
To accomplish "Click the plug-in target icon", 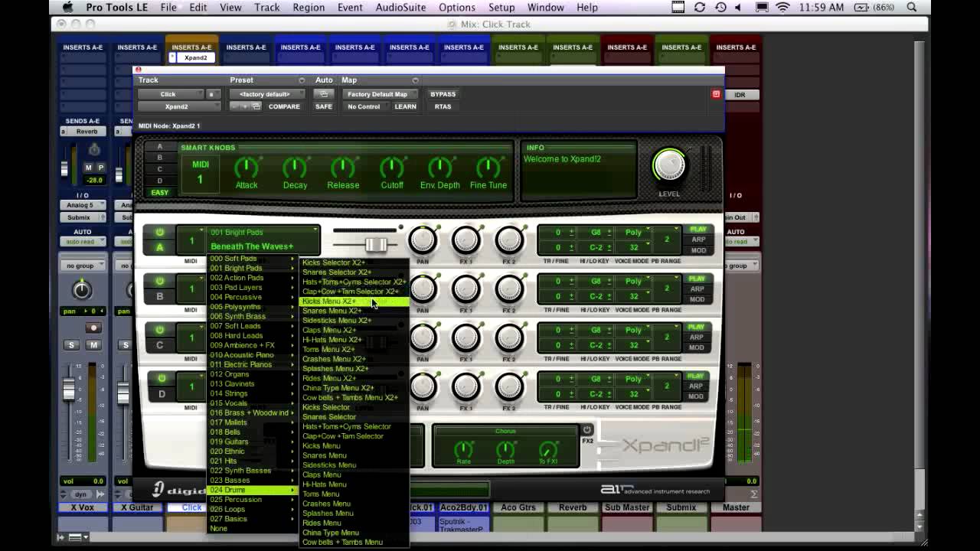I will coord(716,94).
